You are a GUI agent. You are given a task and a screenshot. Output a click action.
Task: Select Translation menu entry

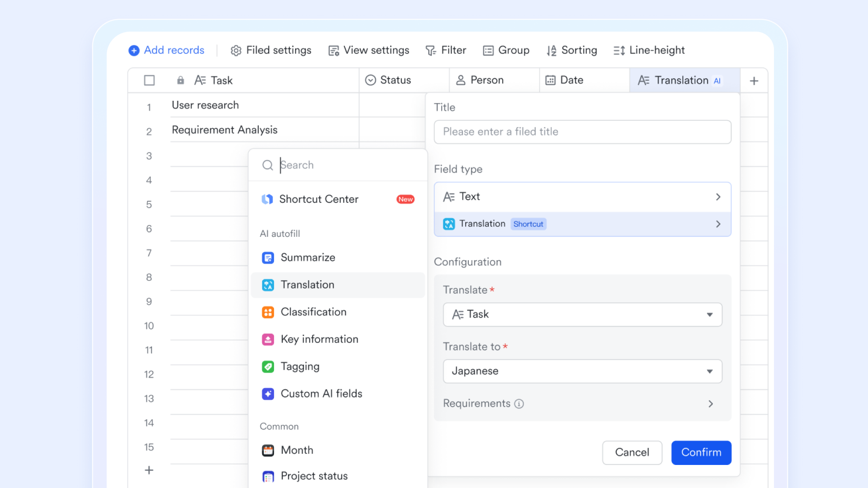point(338,285)
